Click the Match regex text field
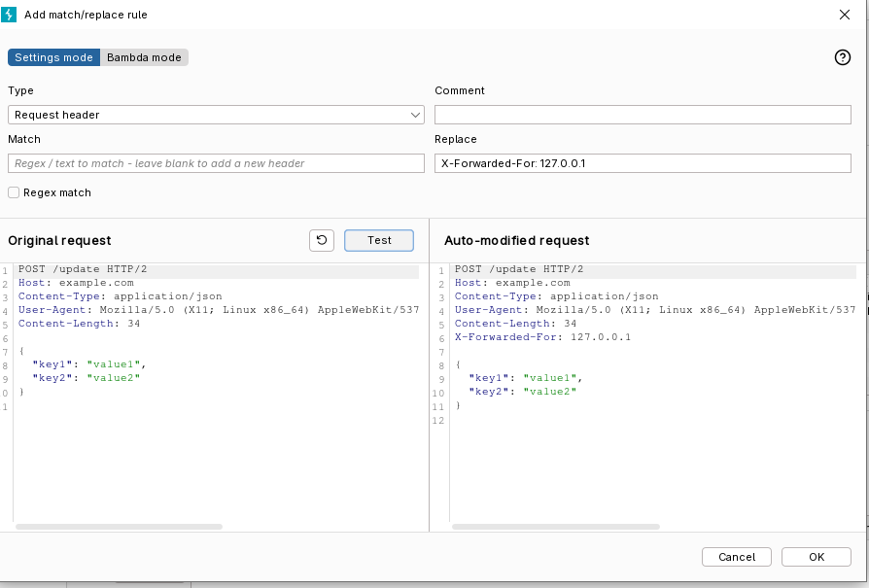The height and width of the screenshot is (588, 869). [x=216, y=163]
